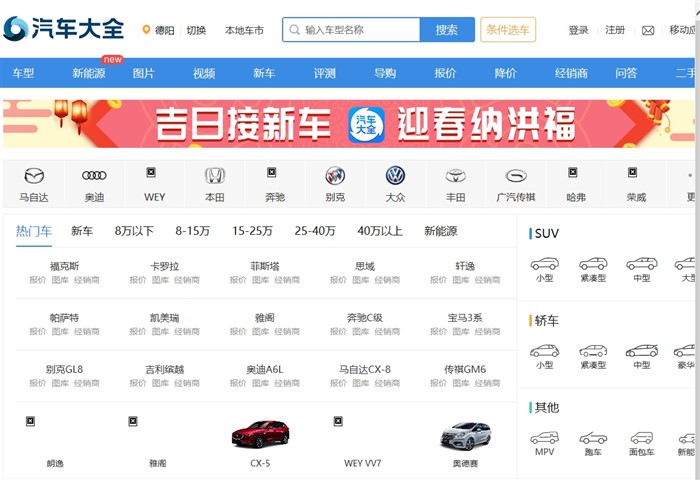
Task: Open the 奥迪A6L car link
Action: pyautogui.click(x=265, y=369)
